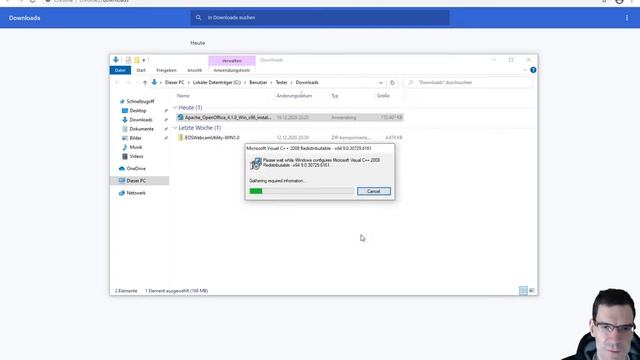The image size is (640, 360).
Task: Select the EOSWebcamUtility-WIN1.0 zip file
Action: click(290, 138)
